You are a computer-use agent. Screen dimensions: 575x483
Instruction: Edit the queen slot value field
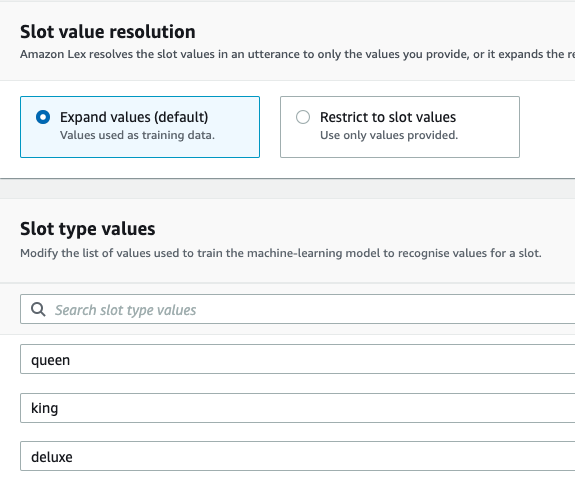pos(297,359)
